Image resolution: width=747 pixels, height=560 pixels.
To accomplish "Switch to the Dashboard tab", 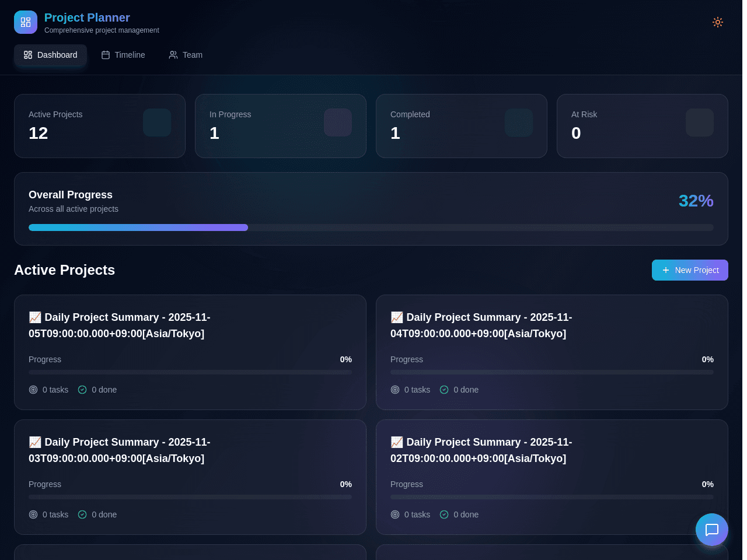I will (x=50, y=55).
